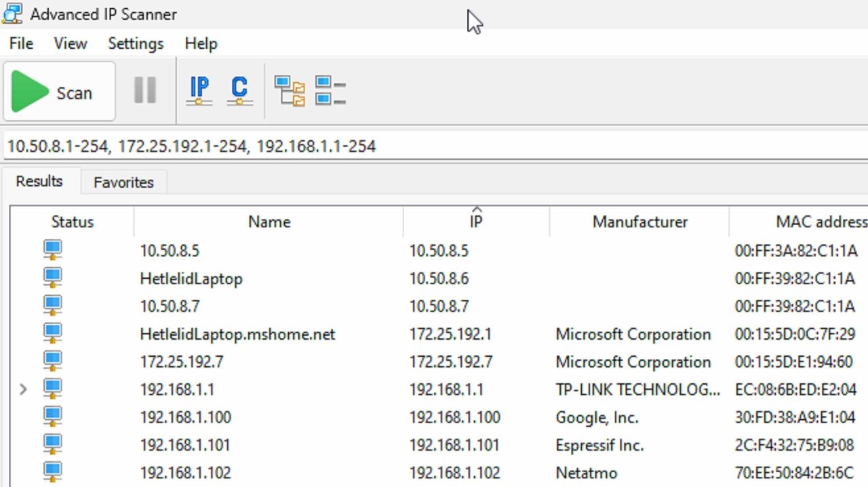This screenshot has width=868, height=487.
Task: Click the Expand all tree icon
Action: pos(290,91)
